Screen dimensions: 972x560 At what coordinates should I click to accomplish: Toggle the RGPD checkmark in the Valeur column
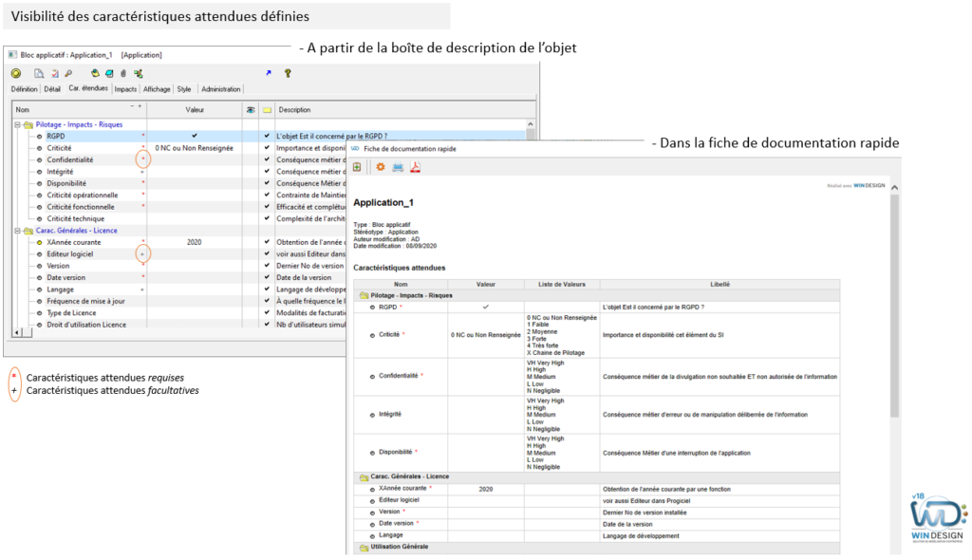pos(195,136)
